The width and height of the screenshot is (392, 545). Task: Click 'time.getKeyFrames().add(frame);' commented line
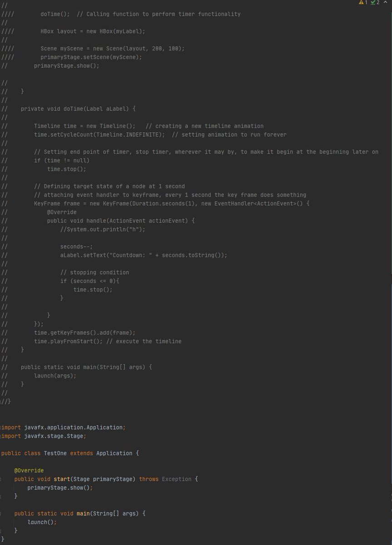pyautogui.click(x=85, y=333)
